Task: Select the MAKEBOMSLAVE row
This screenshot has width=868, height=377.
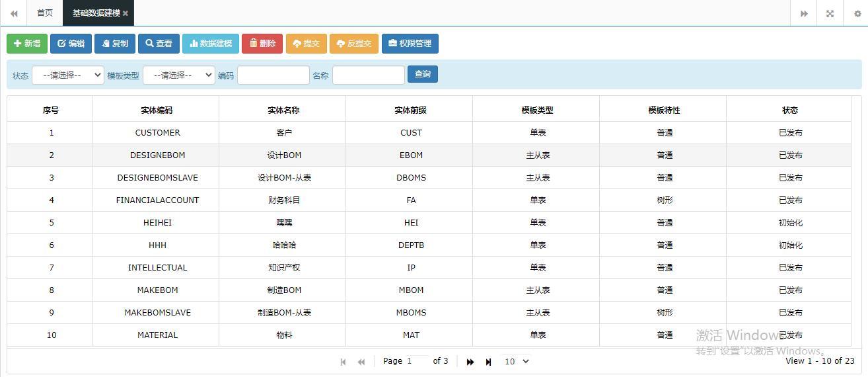Action: 429,313
